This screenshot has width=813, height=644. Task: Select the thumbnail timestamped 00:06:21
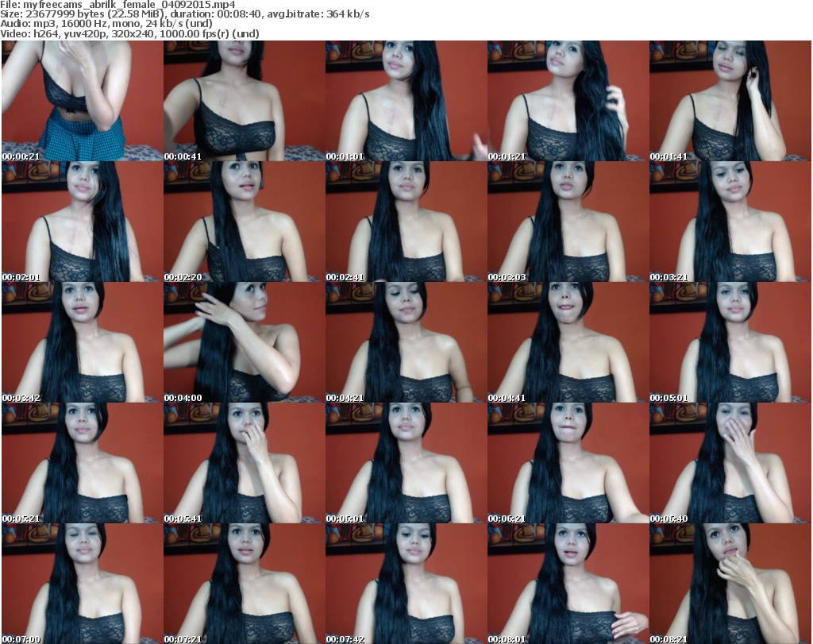[568, 464]
